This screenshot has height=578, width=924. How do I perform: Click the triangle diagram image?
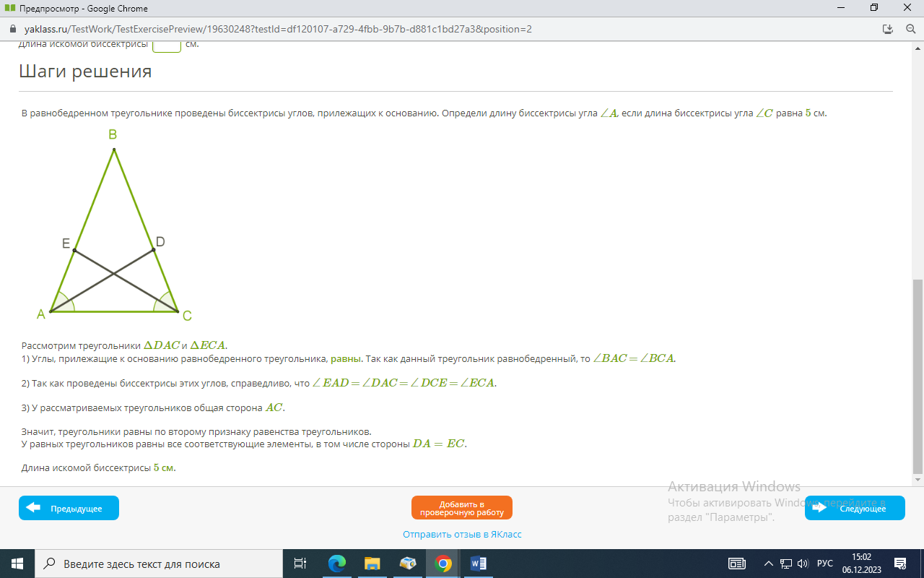114,225
